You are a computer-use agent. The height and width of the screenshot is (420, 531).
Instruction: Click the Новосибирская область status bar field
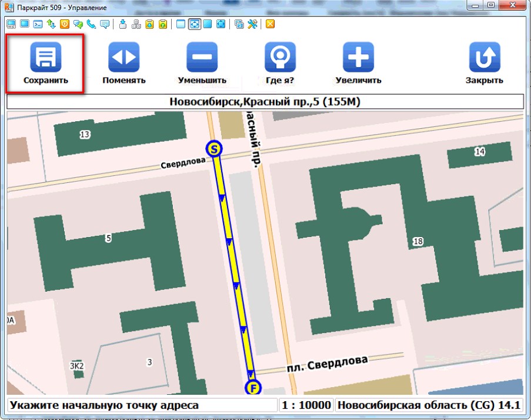pos(429,405)
